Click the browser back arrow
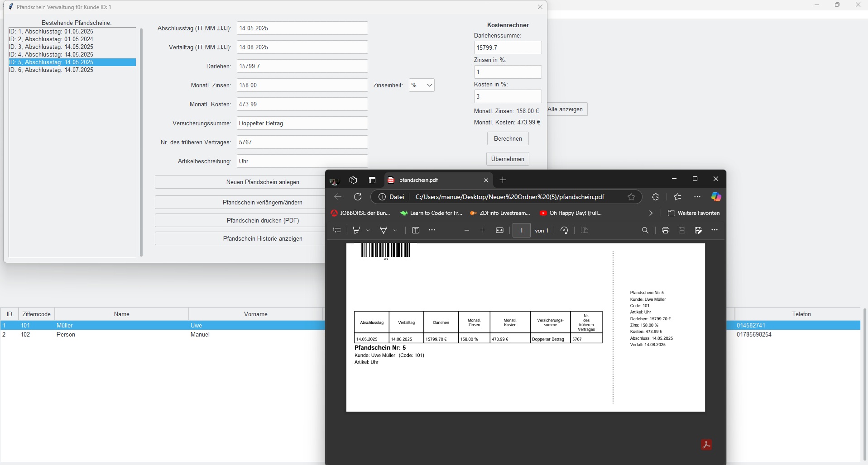The height and width of the screenshot is (465, 868). [338, 197]
